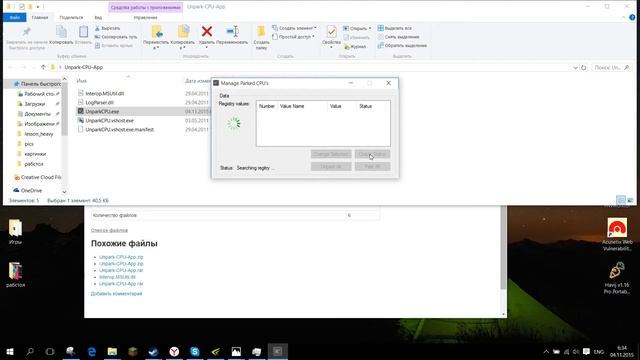Click the Check Status button
Image resolution: width=640 pixels, height=360 pixels.
(372, 154)
